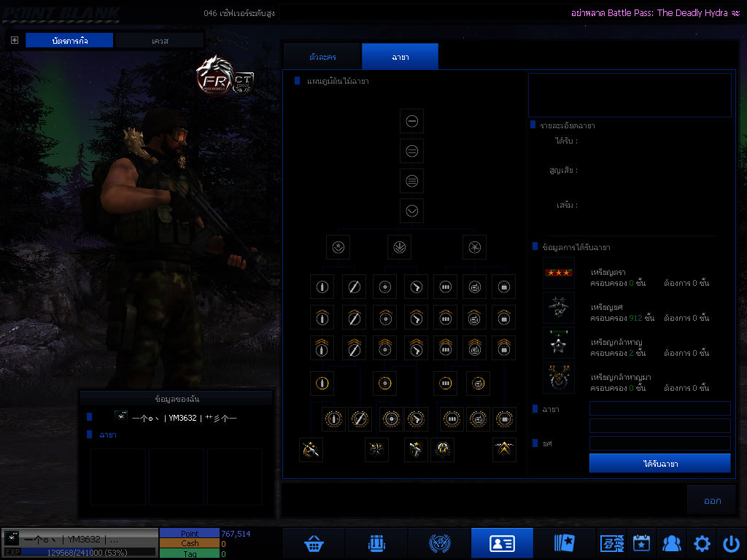The height and width of the screenshot is (560, 747).
Task: Select the blade title with one gold chevron
Action: click(x=354, y=317)
